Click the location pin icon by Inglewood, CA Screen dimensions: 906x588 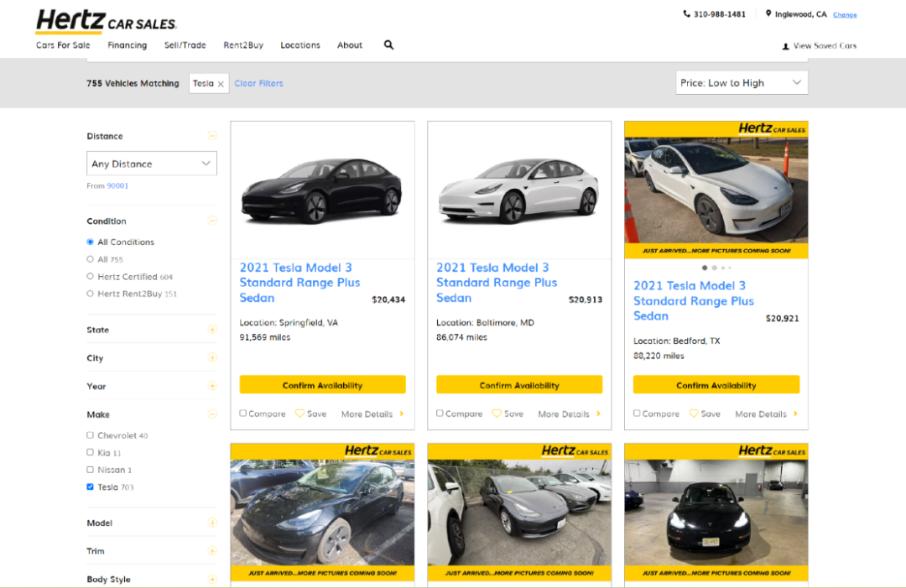point(768,13)
